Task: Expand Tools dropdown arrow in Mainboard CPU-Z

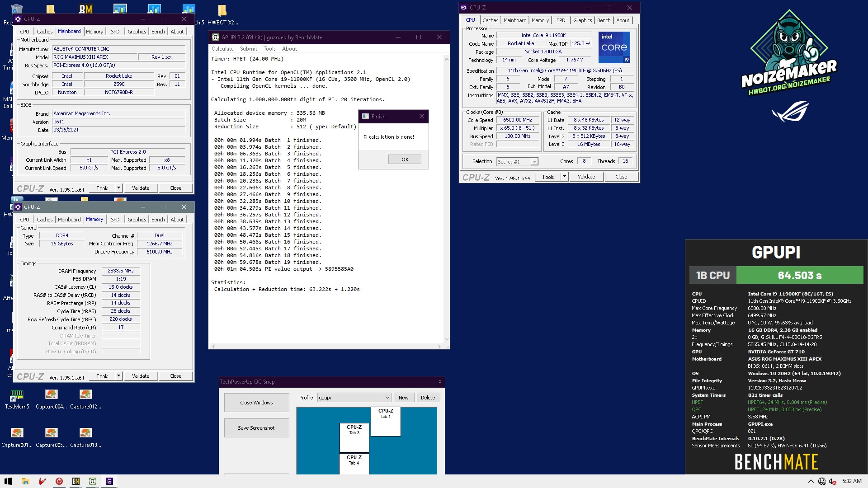Action: point(118,188)
